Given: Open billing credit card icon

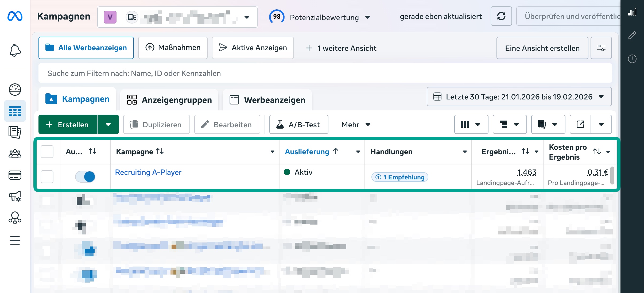Looking at the screenshot, I should pos(15,175).
